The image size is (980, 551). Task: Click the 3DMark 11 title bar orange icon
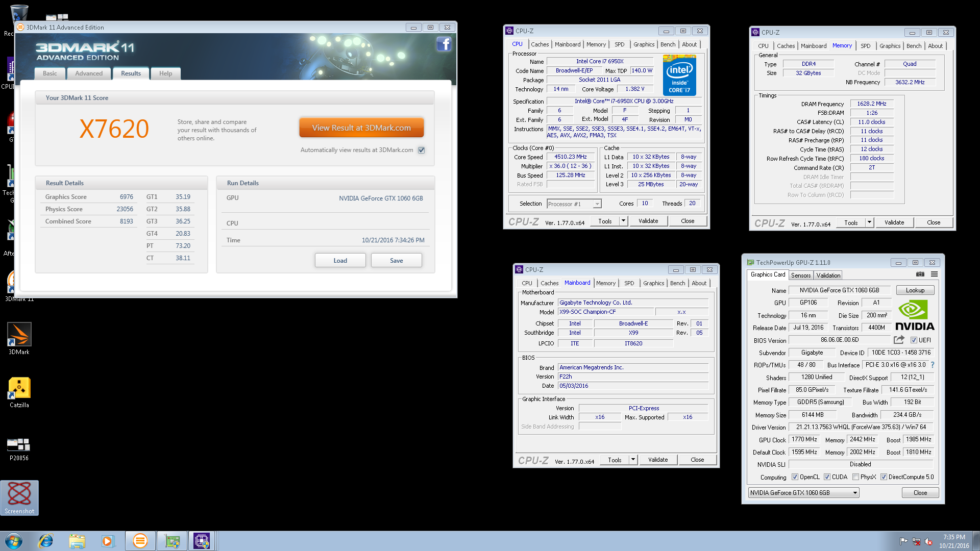click(20, 27)
